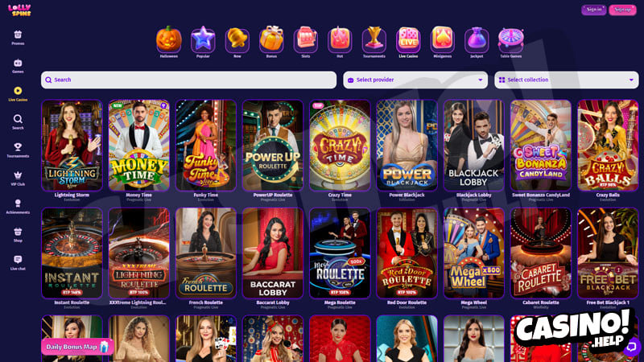Screen dimensions: 644x362
Task: Click the Sign in button
Action: pyautogui.click(x=594, y=10)
